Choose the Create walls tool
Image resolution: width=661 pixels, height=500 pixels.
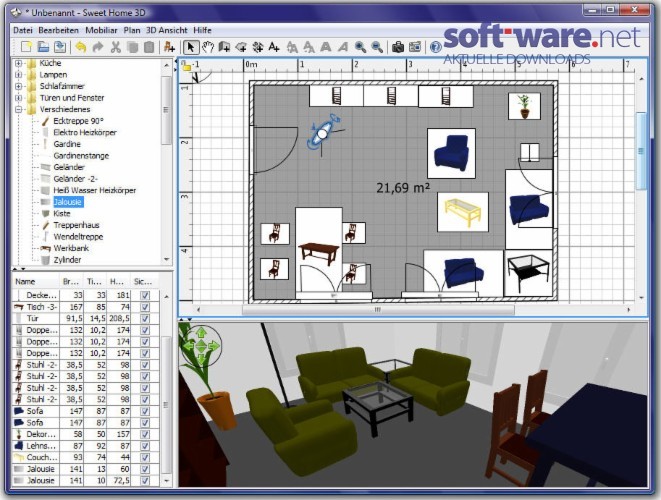(x=224, y=47)
